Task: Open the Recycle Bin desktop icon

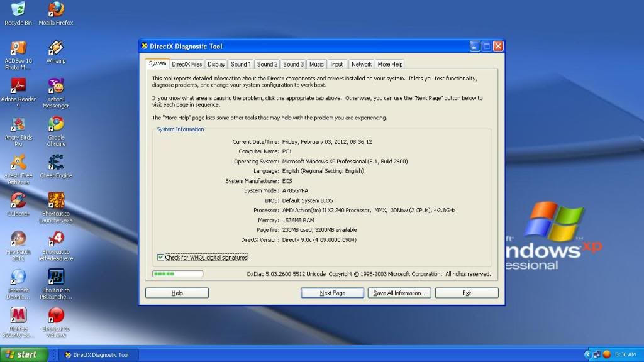Action: [18, 13]
